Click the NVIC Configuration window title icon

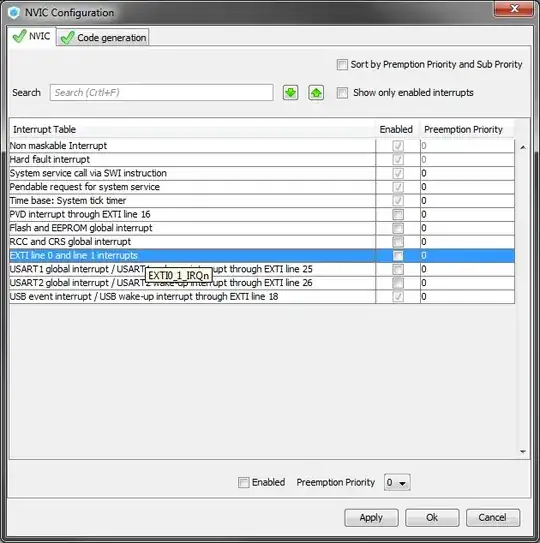point(14,12)
